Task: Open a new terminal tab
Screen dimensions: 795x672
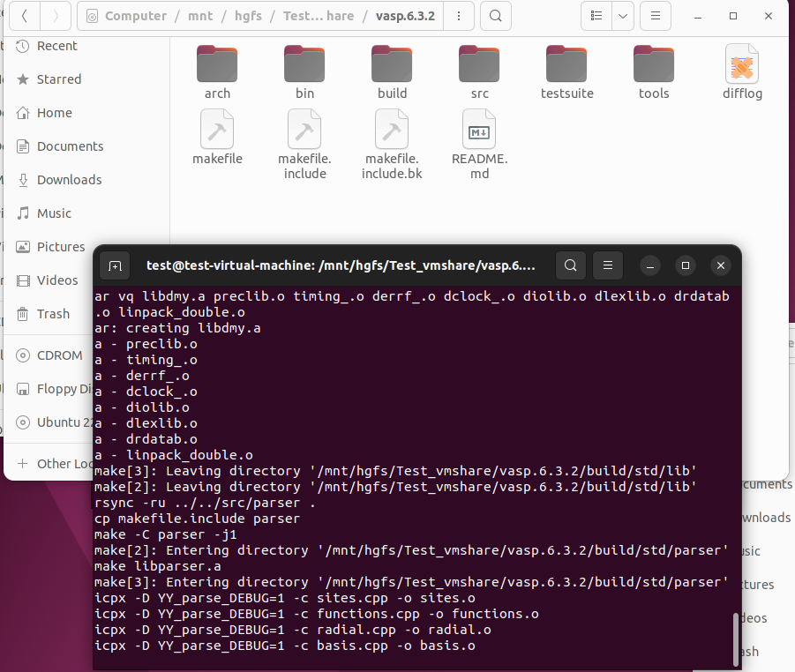Action: pos(115,265)
